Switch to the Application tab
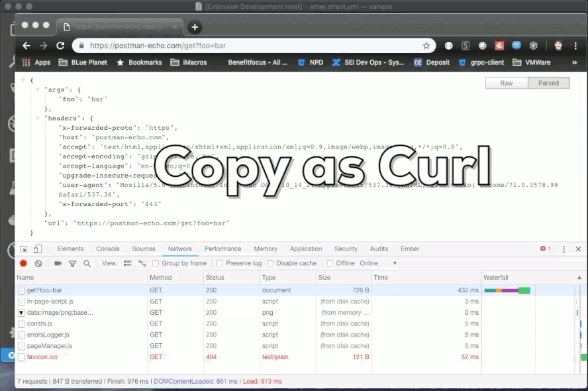588x391 pixels. [306, 249]
